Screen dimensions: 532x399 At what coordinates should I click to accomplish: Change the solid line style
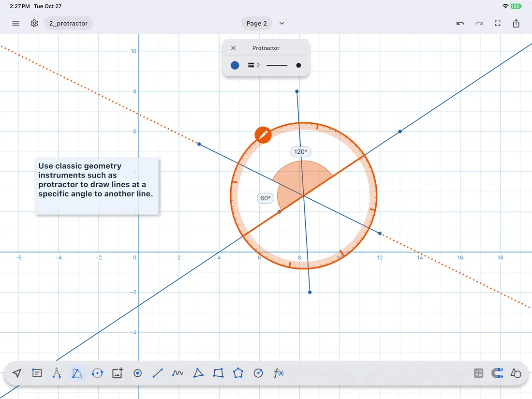point(277,65)
